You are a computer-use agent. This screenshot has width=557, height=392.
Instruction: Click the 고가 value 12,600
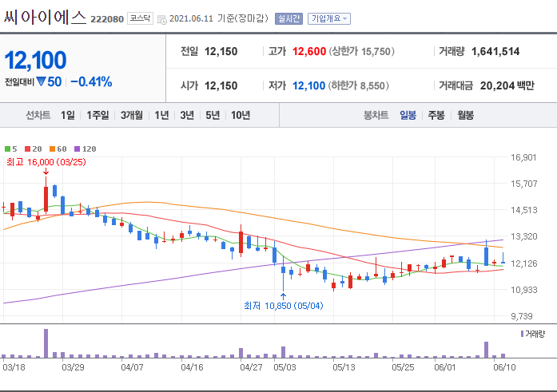tap(309, 51)
